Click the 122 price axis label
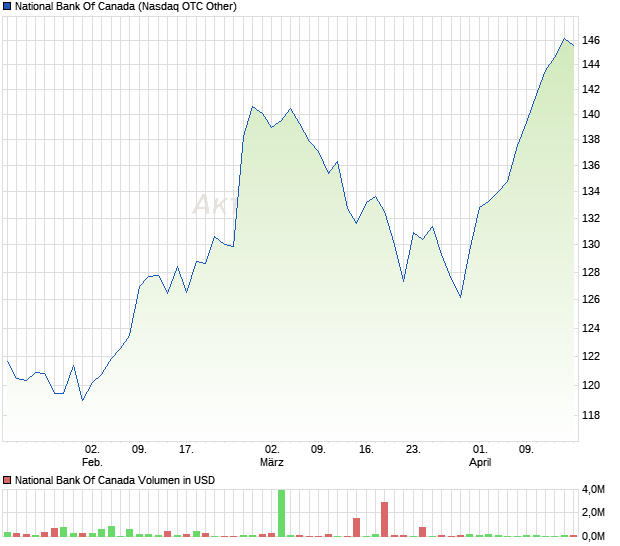This screenshot has width=620, height=546. pos(591,356)
